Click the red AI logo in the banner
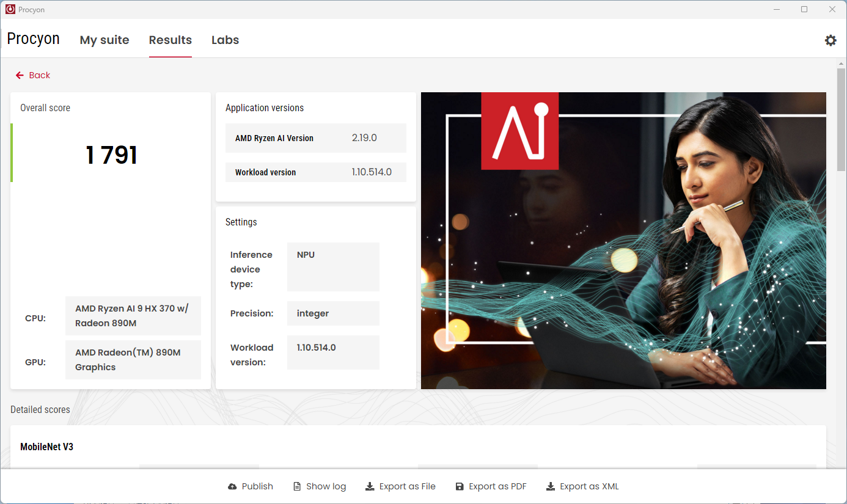Viewport: 847px width, 504px height. (520, 131)
